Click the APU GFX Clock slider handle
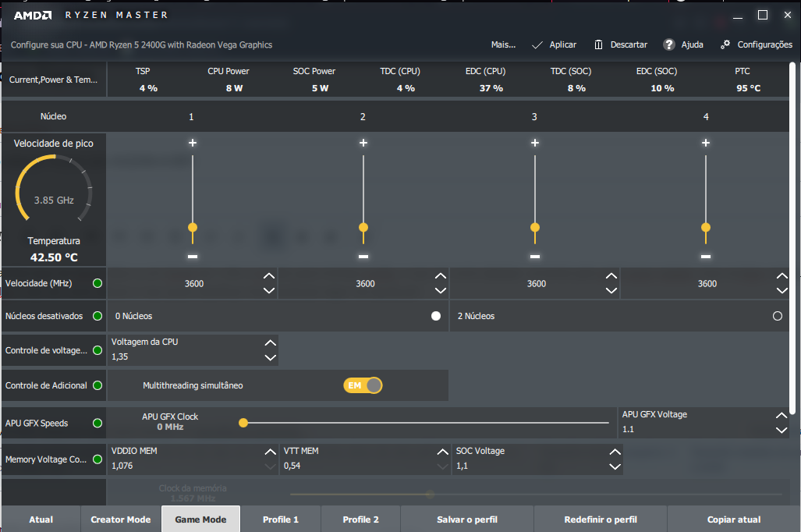 click(243, 423)
